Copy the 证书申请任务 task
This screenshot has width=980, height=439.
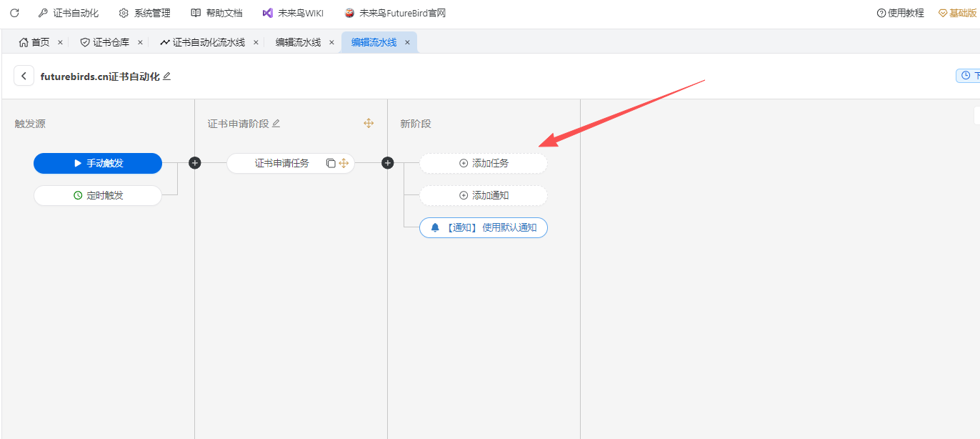tap(331, 163)
